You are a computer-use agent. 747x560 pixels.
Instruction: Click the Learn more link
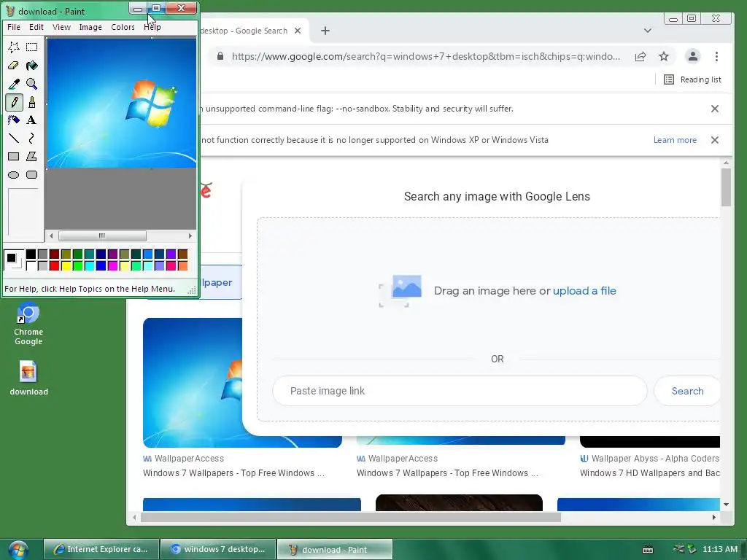click(675, 140)
